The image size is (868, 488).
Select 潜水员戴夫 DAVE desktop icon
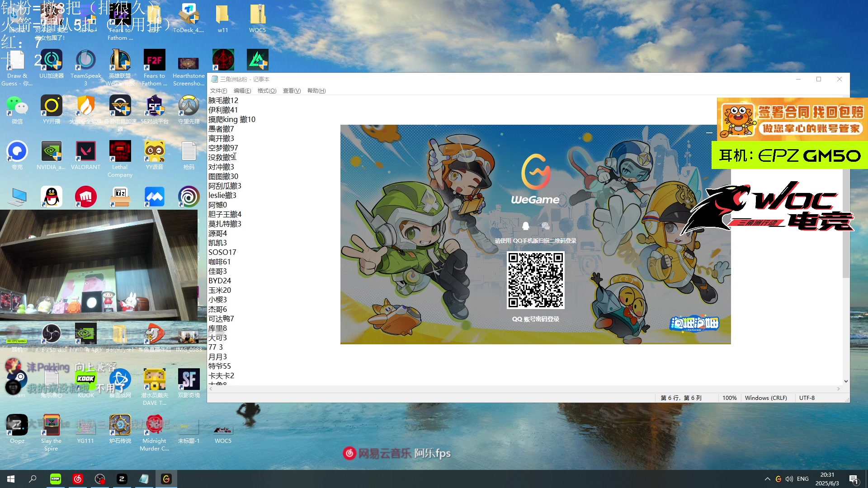(154, 387)
